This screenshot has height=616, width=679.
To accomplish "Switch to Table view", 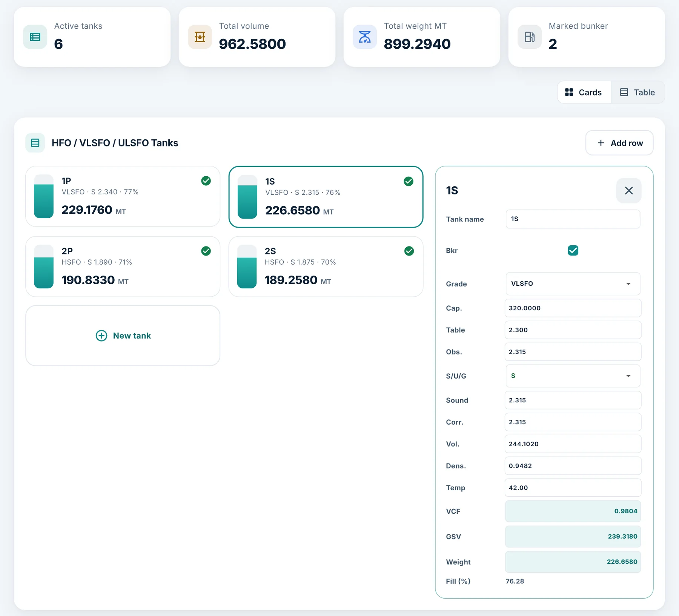I will click(638, 92).
